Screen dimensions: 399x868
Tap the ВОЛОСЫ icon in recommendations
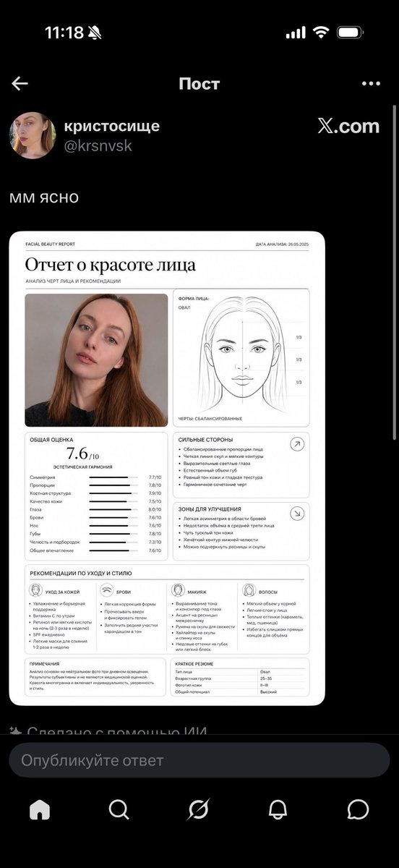pos(248,590)
